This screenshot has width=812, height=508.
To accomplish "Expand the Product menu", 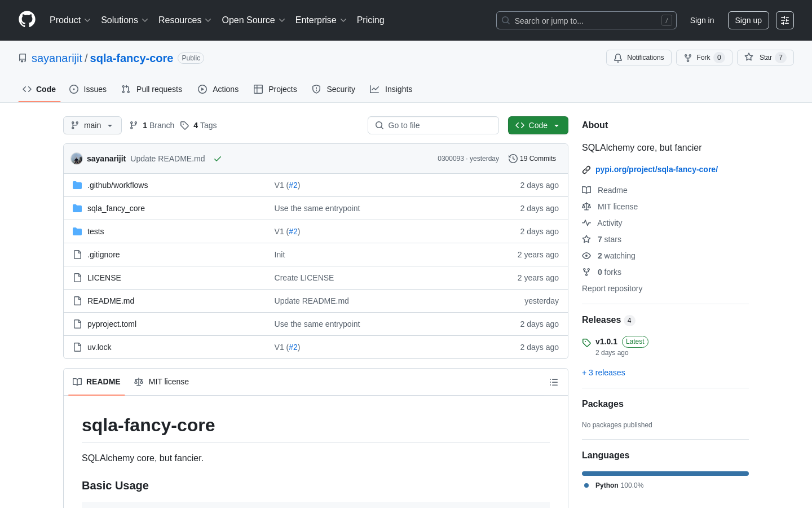I will click(x=70, y=20).
